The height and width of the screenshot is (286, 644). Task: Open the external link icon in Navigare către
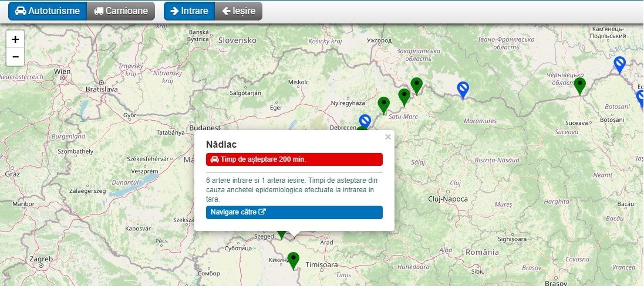(262, 212)
